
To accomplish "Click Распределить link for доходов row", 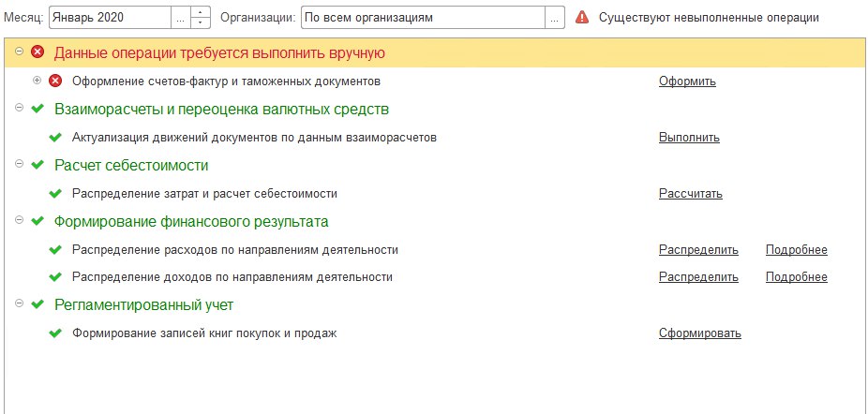I will [x=698, y=276].
